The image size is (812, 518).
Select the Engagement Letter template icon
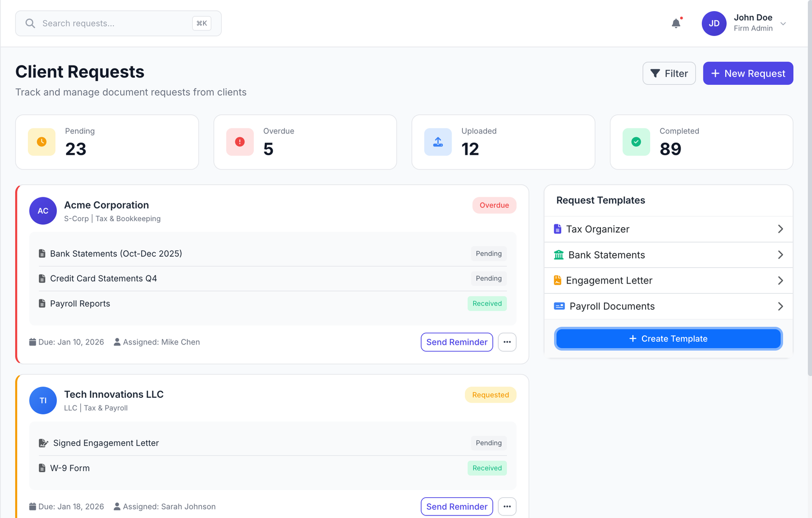point(558,280)
